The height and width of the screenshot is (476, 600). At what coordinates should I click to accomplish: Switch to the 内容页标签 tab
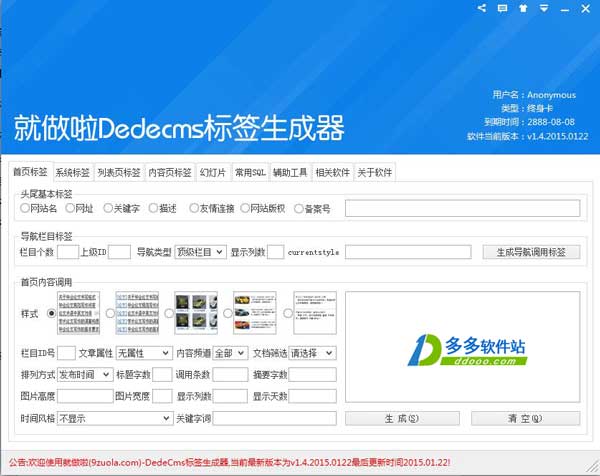click(x=170, y=173)
